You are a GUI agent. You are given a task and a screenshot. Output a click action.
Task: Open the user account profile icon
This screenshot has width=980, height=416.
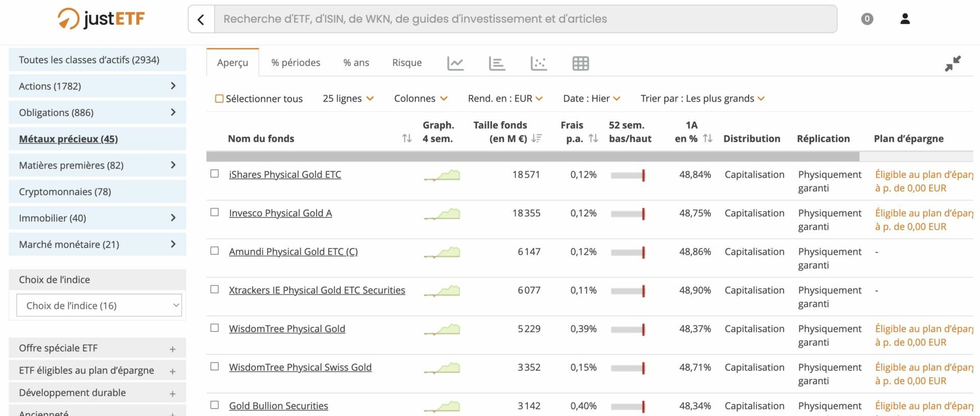pos(905,19)
